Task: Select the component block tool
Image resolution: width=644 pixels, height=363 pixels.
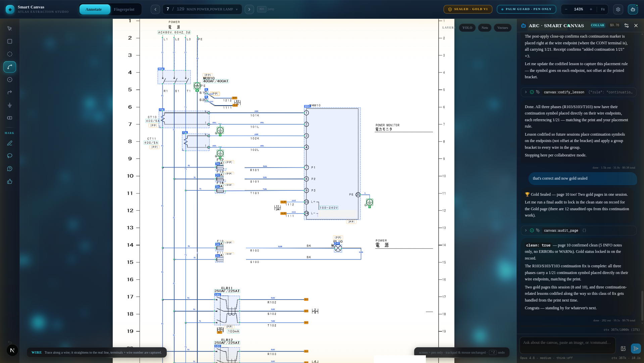Action: pyautogui.click(x=10, y=118)
